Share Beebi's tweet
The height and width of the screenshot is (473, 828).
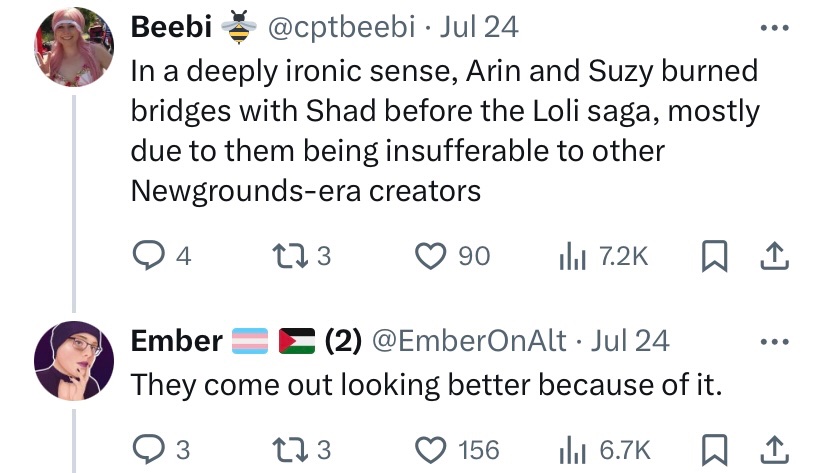(774, 257)
